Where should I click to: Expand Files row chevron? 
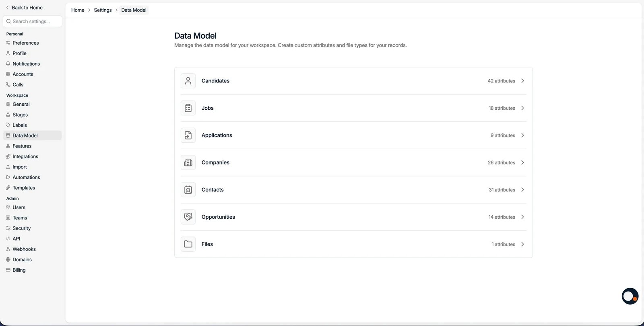522,244
